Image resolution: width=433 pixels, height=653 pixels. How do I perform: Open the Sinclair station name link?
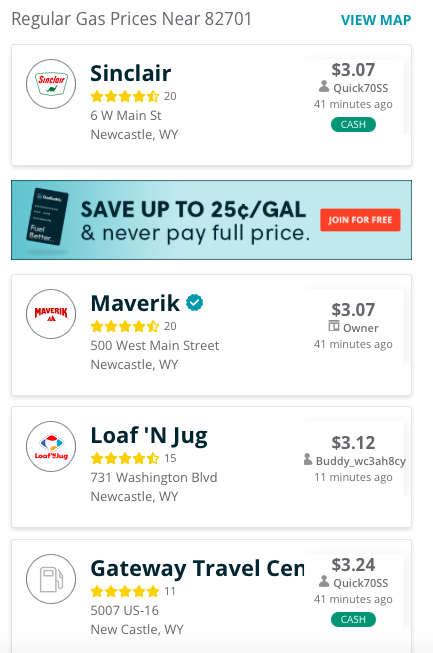(x=131, y=73)
